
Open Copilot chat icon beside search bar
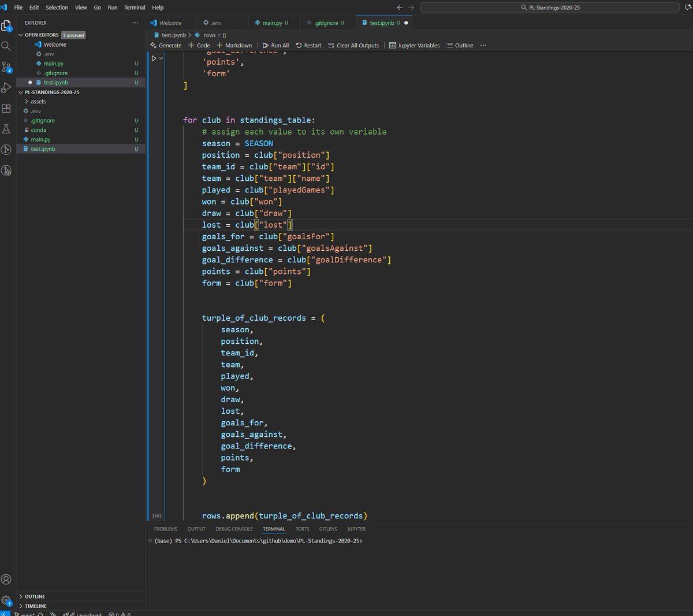(x=688, y=8)
